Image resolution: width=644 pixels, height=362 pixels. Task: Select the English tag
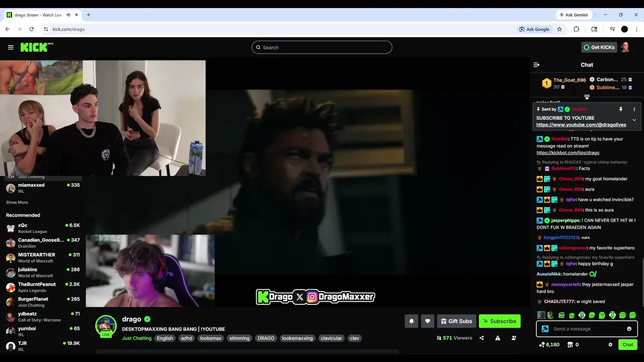point(165,338)
